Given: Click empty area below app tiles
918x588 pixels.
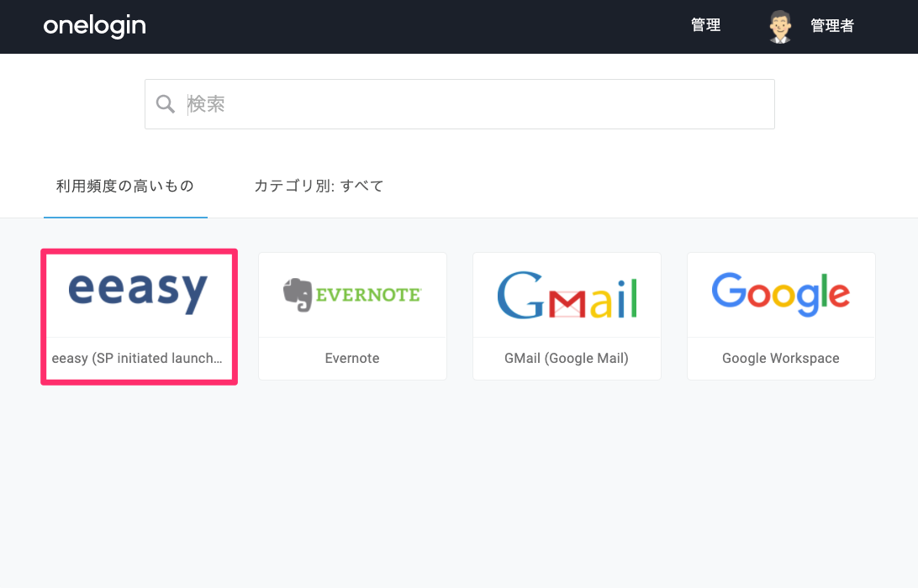Looking at the screenshot, I should tap(459, 486).
